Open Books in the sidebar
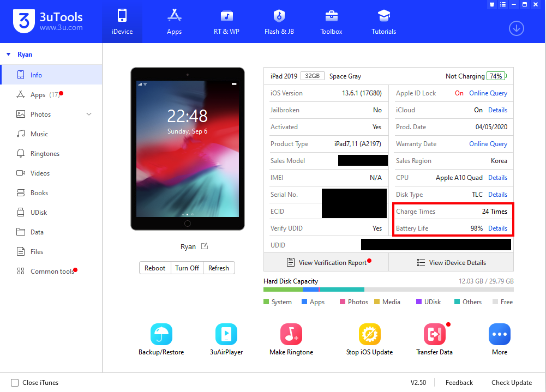 click(x=51, y=193)
